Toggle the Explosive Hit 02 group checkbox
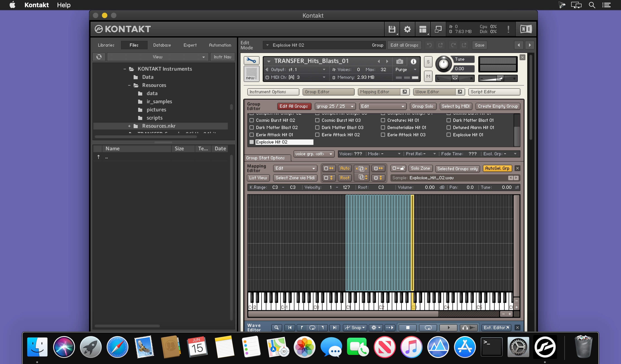The height and width of the screenshot is (364, 621). [252, 142]
